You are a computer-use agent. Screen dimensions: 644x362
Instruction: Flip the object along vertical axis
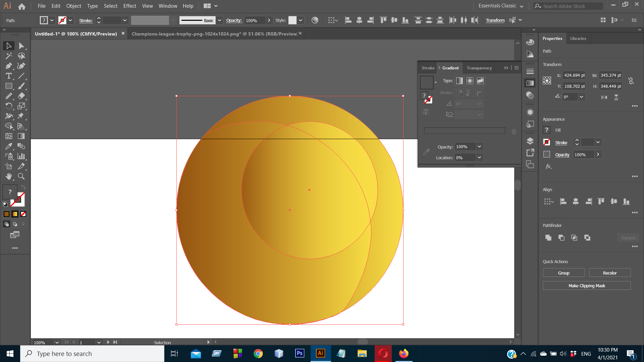click(616, 97)
